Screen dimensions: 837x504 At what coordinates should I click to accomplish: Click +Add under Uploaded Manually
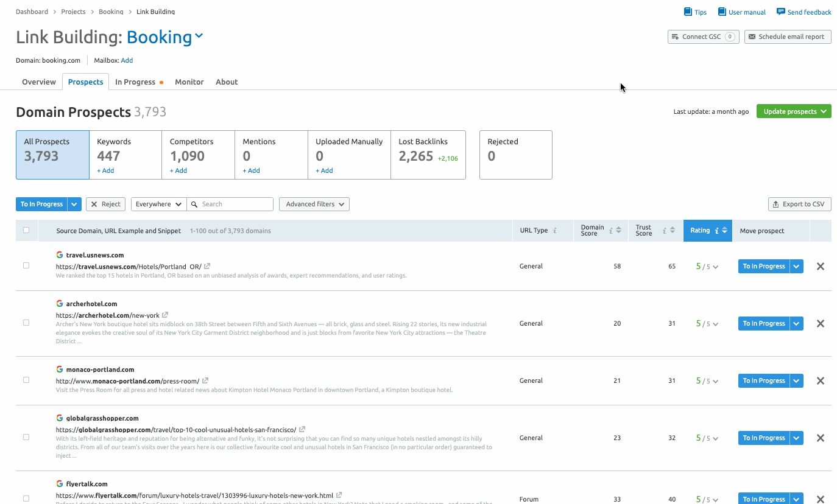point(324,170)
